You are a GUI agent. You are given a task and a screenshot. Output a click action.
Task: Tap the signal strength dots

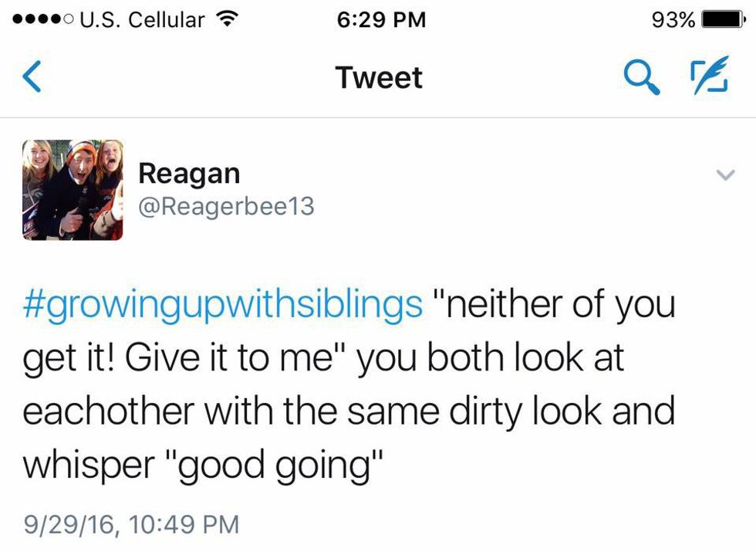click(x=39, y=20)
